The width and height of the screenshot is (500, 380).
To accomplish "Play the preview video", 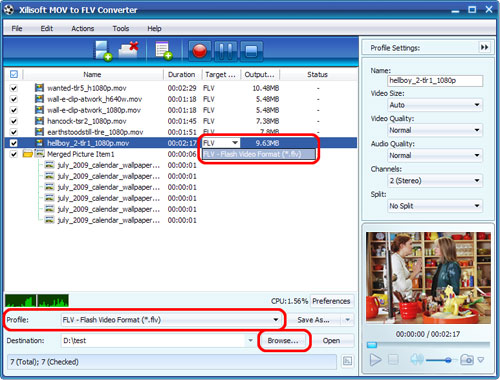I will pos(376,360).
